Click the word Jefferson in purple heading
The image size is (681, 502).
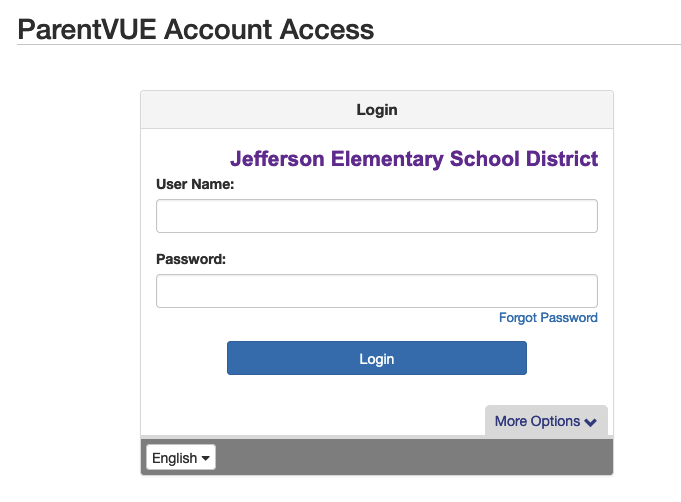tap(277, 159)
